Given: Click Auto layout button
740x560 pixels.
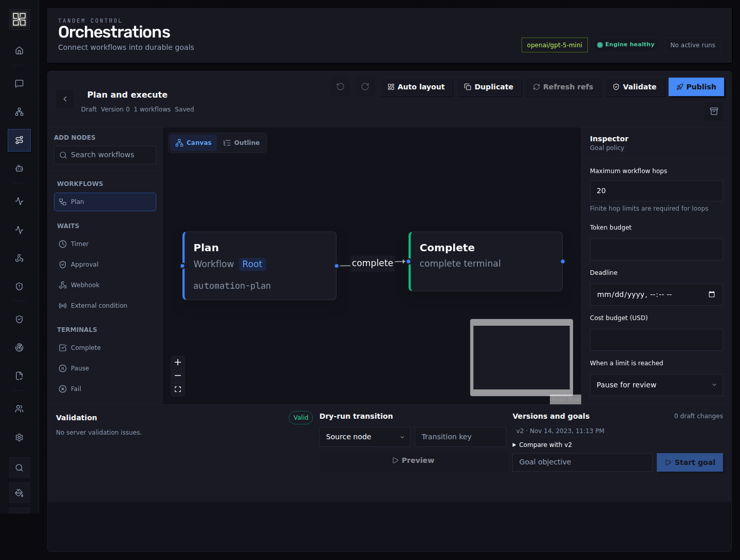Looking at the screenshot, I should (x=416, y=87).
